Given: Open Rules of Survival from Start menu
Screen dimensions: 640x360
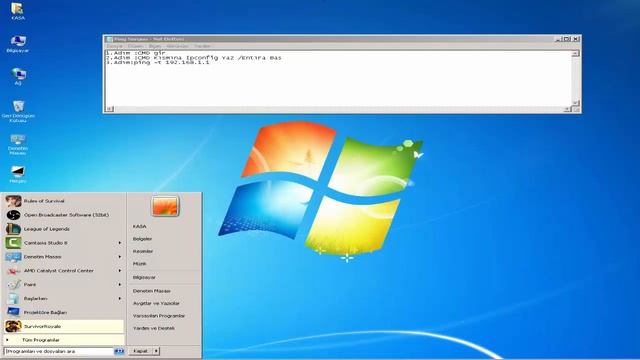Looking at the screenshot, I should click(64, 201).
